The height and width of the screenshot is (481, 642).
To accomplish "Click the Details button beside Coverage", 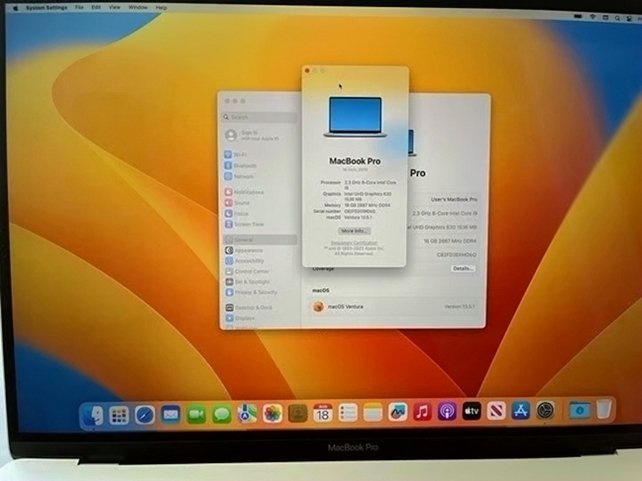I will (x=463, y=269).
